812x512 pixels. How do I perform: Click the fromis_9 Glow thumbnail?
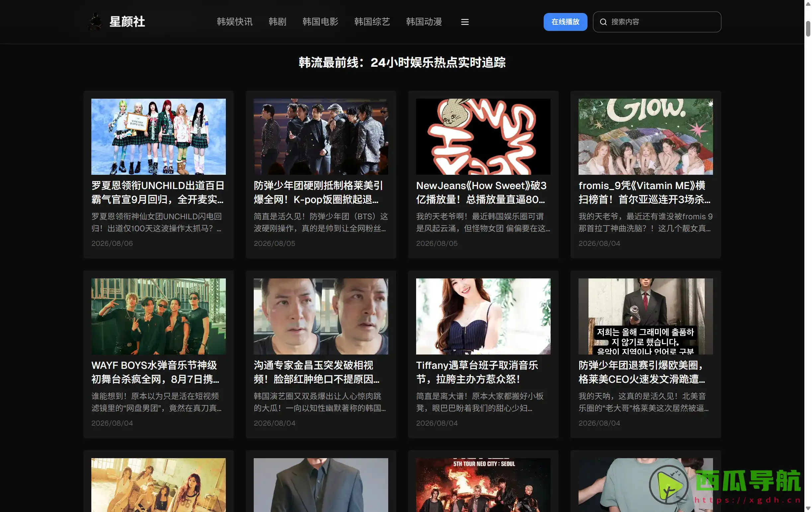point(645,137)
